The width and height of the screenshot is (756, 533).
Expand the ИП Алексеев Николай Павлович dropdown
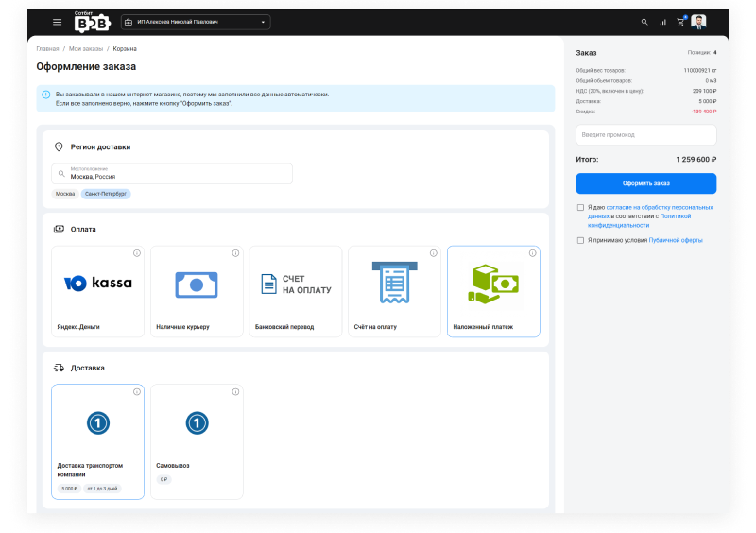[195, 22]
